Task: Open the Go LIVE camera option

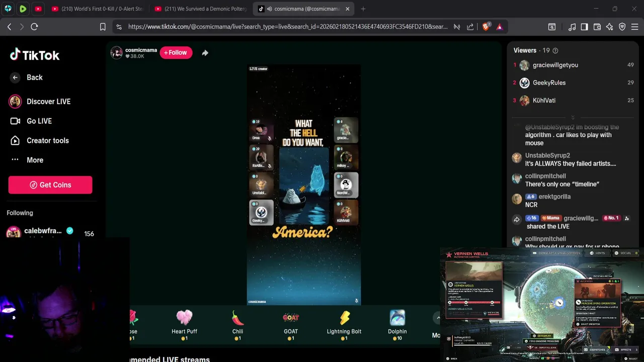Action: [39, 121]
